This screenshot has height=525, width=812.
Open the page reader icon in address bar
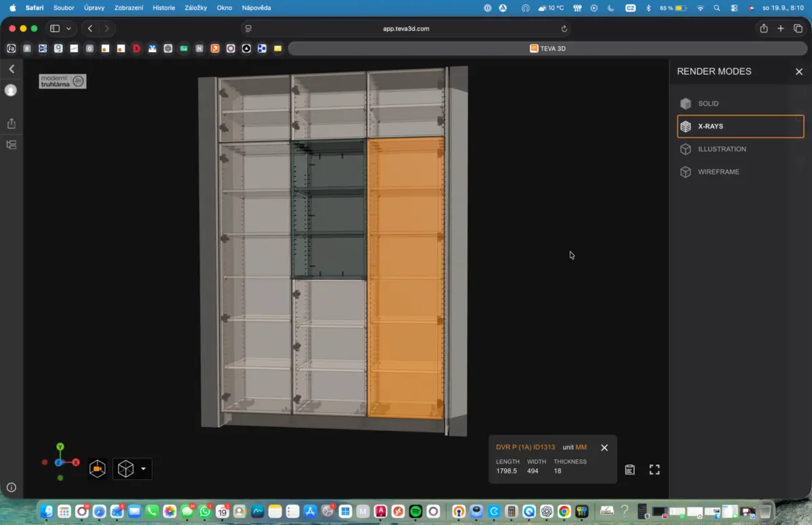(248, 28)
